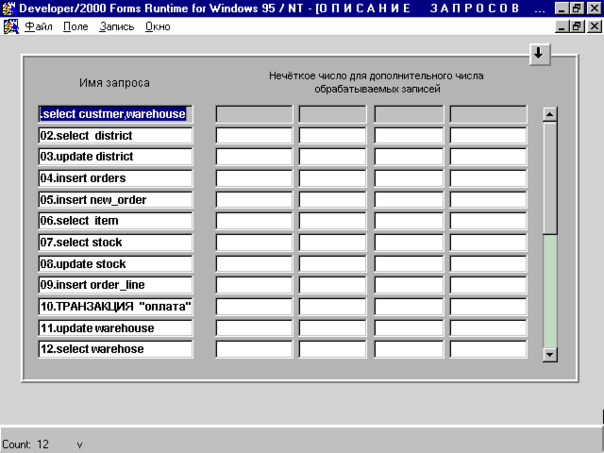
Task: Click second fuzzy number field of row 11.update warehouse
Action: (332, 328)
